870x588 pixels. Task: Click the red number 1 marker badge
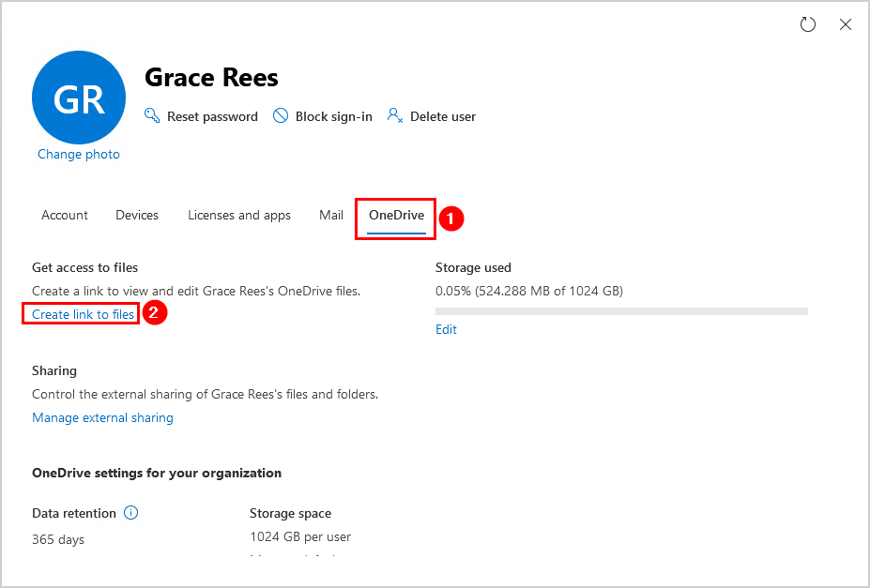coord(452,219)
